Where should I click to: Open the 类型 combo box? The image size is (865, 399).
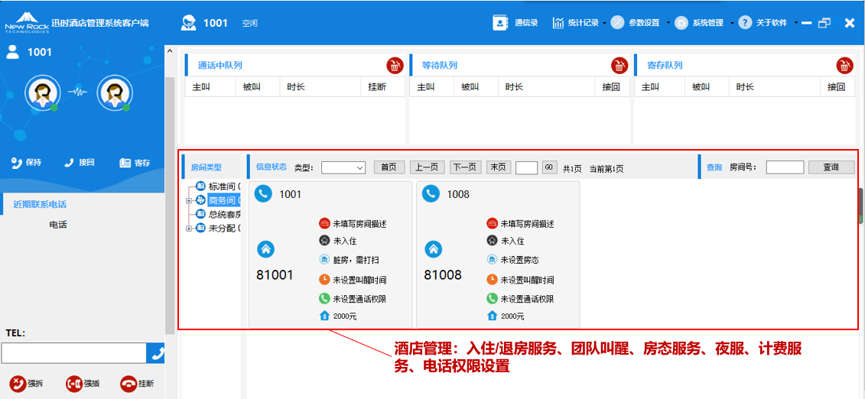pyautogui.click(x=343, y=167)
